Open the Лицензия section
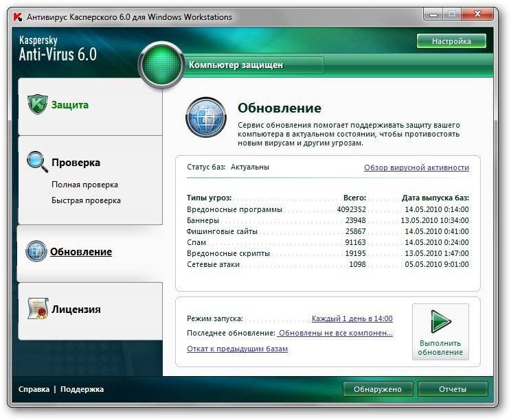 click(x=90, y=312)
